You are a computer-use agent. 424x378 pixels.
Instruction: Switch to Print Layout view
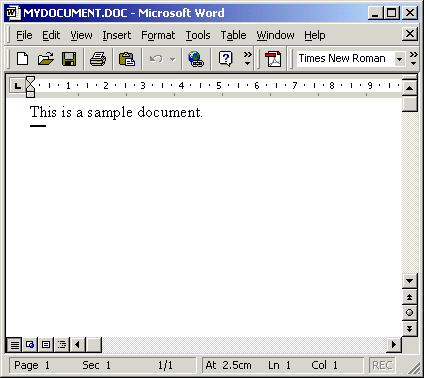[46, 344]
